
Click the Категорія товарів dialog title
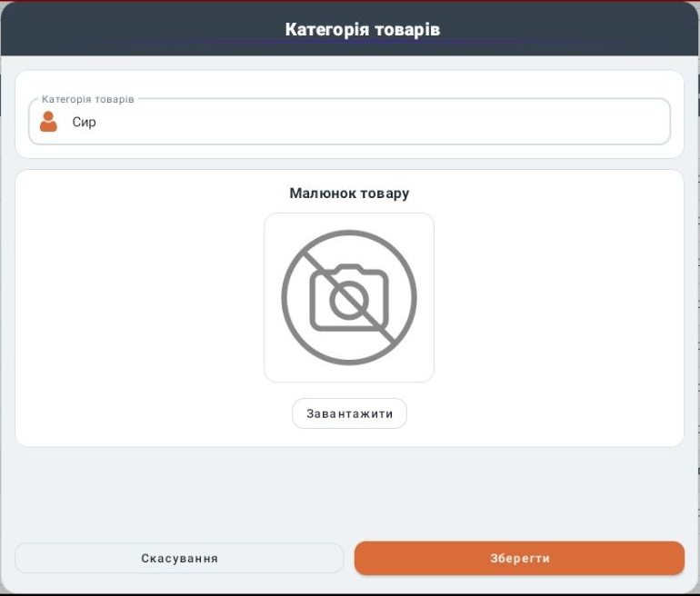pos(363,29)
